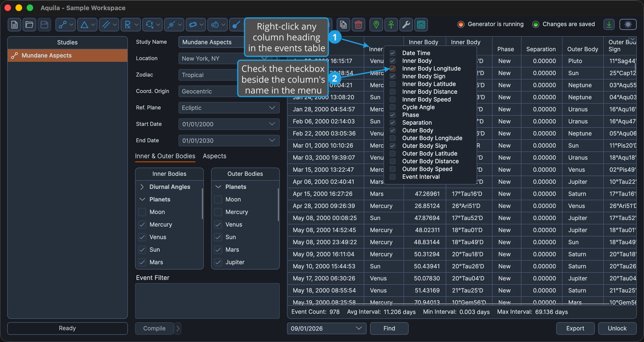Select Mundane Aspects in the Studies list
Image resolution: width=644 pixels, height=342 pixels.
(x=68, y=56)
